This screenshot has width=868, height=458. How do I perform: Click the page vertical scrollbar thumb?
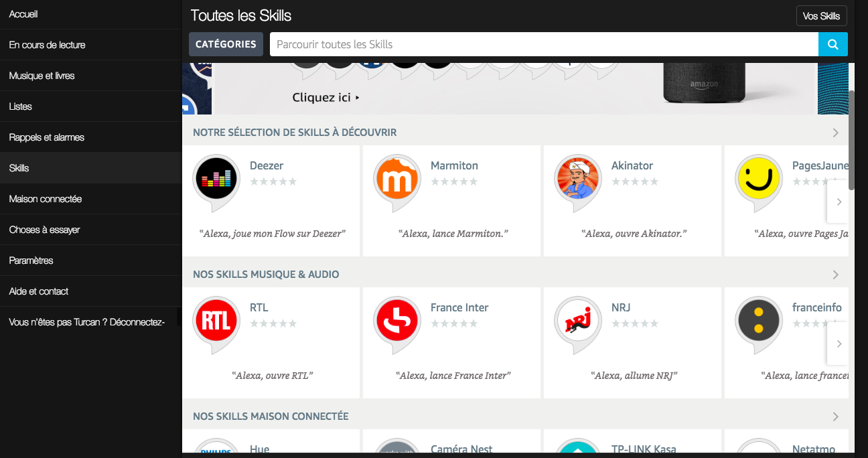[x=851, y=140]
